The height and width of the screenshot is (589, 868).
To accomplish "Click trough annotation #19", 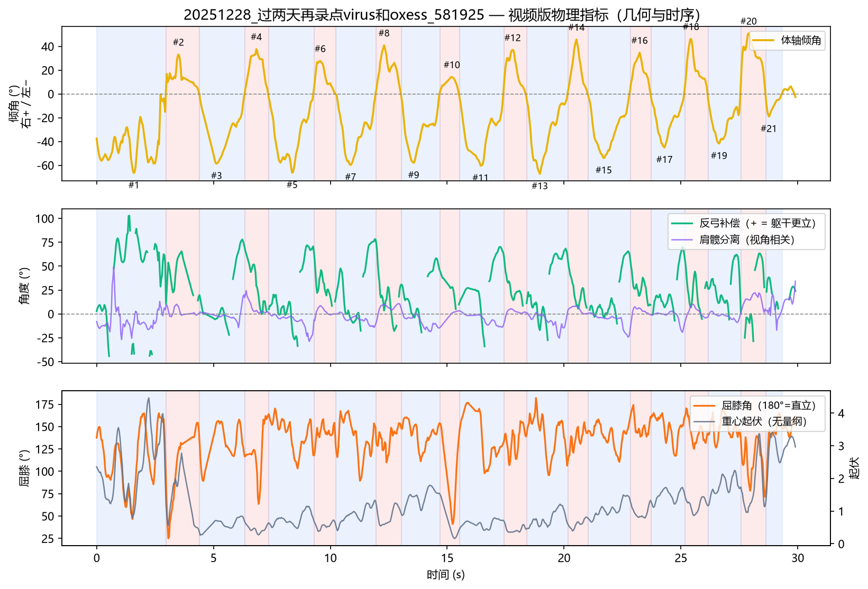I will [719, 155].
